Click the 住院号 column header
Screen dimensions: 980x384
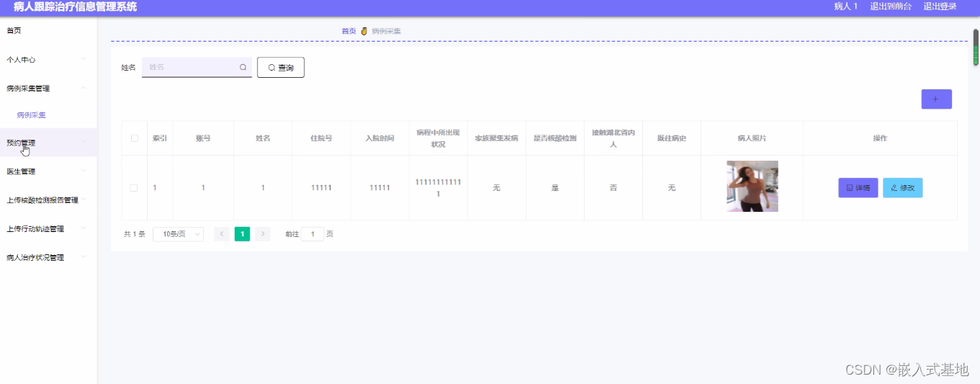tap(321, 138)
